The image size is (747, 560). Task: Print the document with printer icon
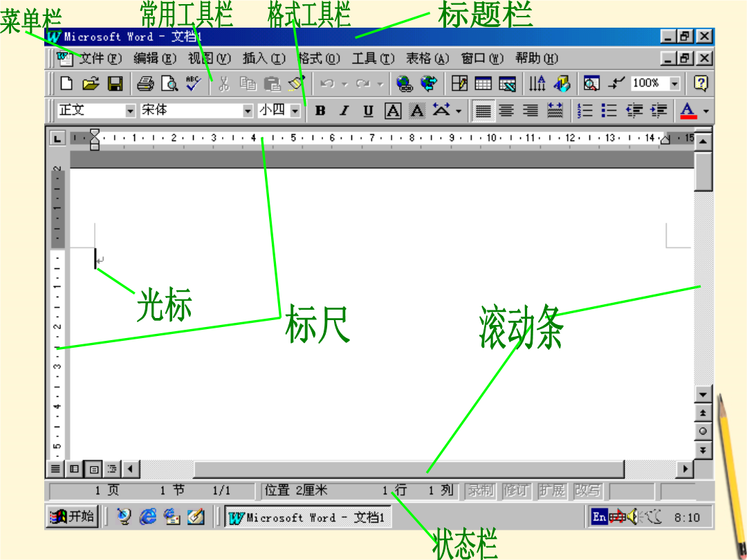(x=145, y=84)
